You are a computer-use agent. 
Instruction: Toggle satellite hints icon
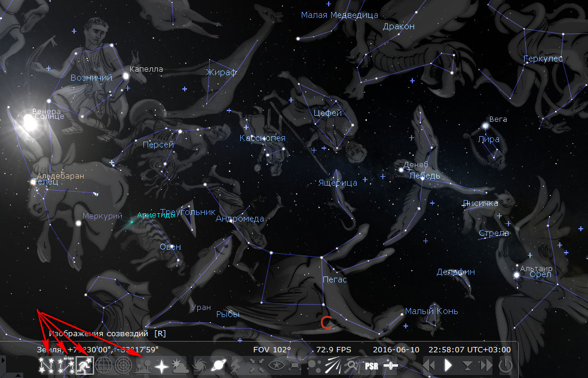(x=390, y=365)
